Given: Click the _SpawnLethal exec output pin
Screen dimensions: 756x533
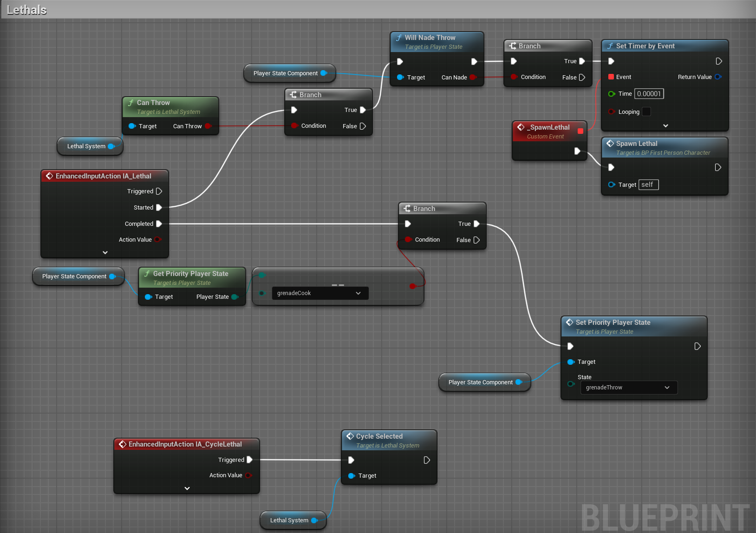Looking at the screenshot, I should pyautogui.click(x=577, y=151).
